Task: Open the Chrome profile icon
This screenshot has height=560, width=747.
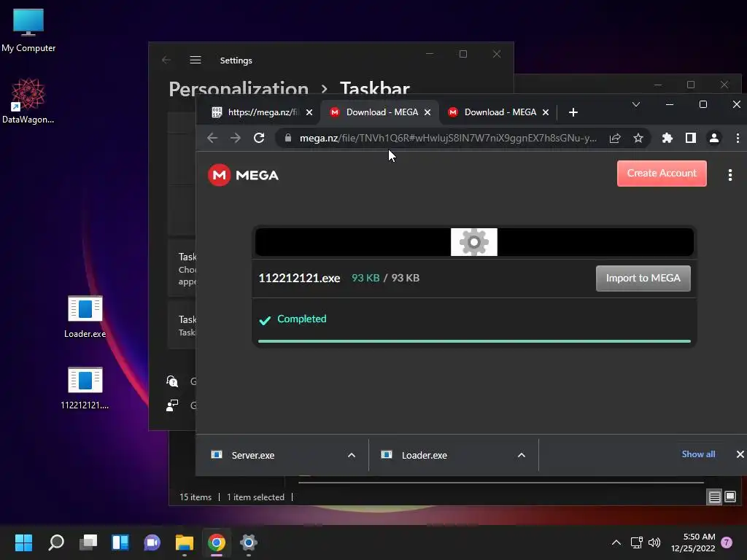Action: (x=713, y=138)
